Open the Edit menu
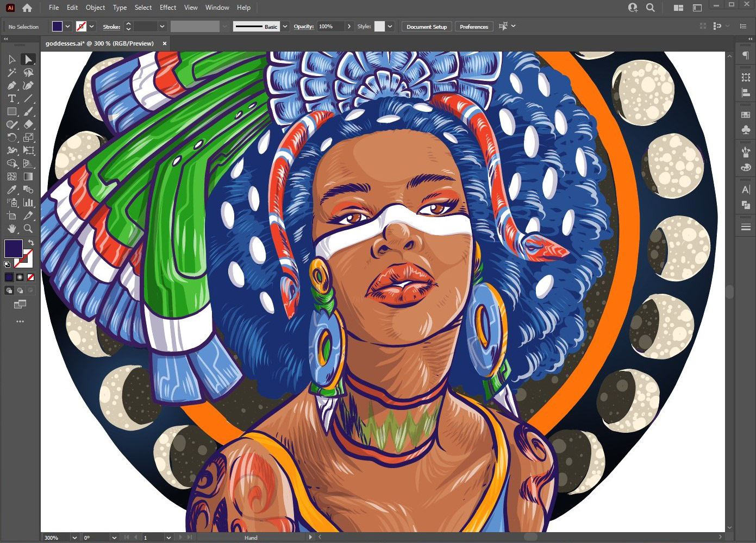 point(72,8)
